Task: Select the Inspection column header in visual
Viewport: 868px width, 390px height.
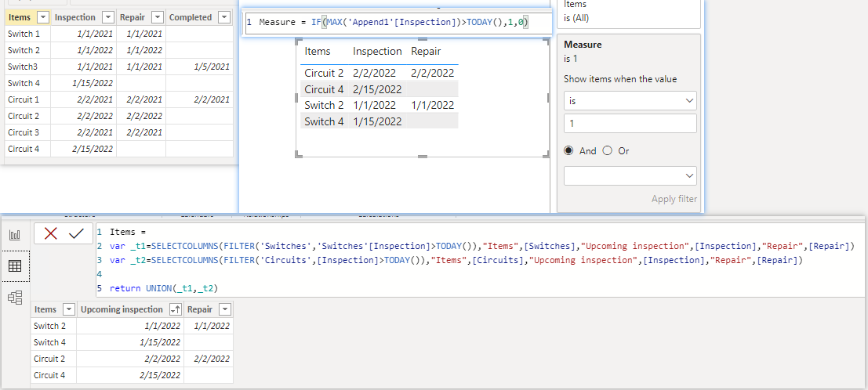Action: [377, 52]
